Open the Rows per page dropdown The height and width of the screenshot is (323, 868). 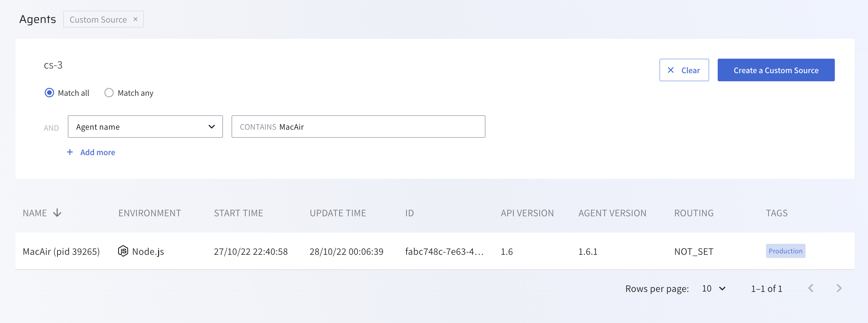click(714, 289)
